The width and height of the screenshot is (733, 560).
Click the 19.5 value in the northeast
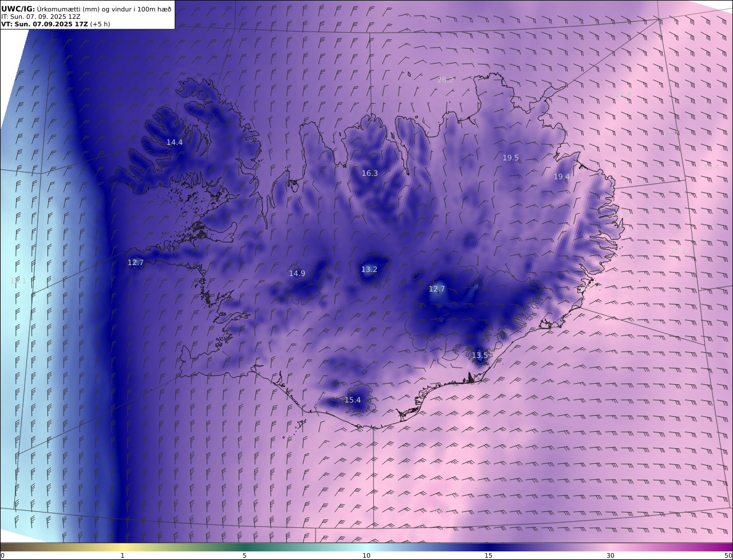click(511, 157)
